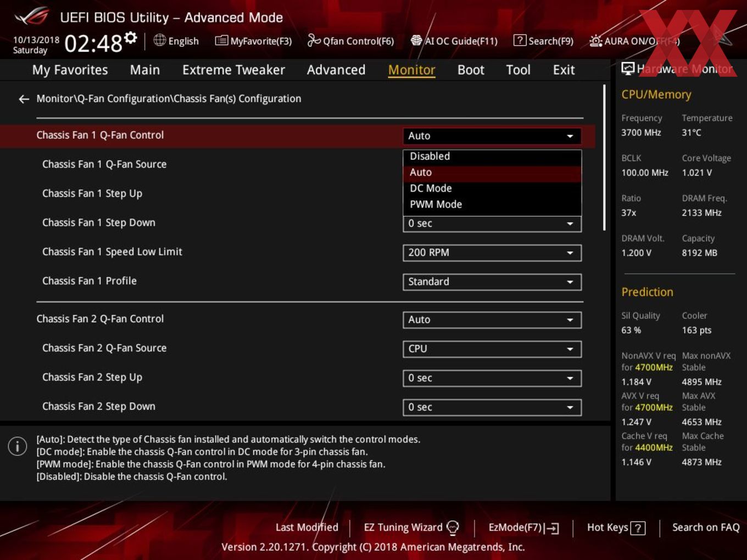Open Qfan Control(F6) fan icon
Image resolution: width=747 pixels, height=560 pixels.
coord(314,40)
